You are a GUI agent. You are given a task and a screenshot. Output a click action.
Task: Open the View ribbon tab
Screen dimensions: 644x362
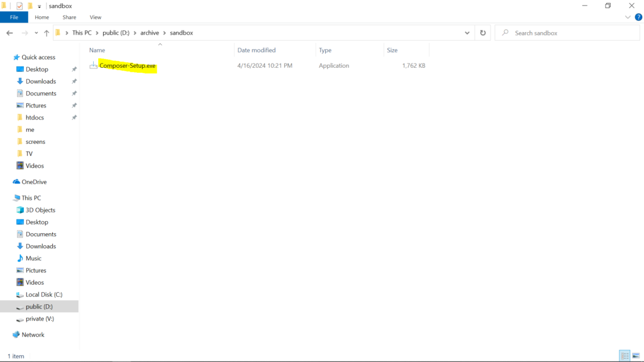96,17
